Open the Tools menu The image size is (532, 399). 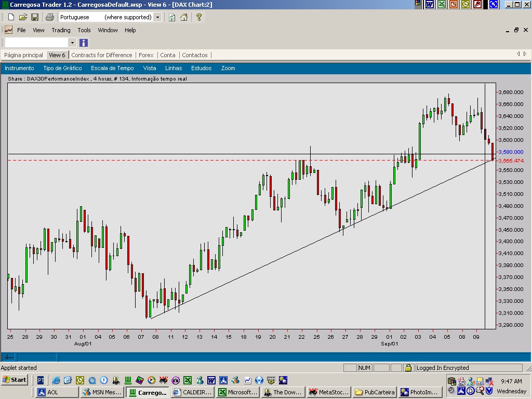(84, 30)
